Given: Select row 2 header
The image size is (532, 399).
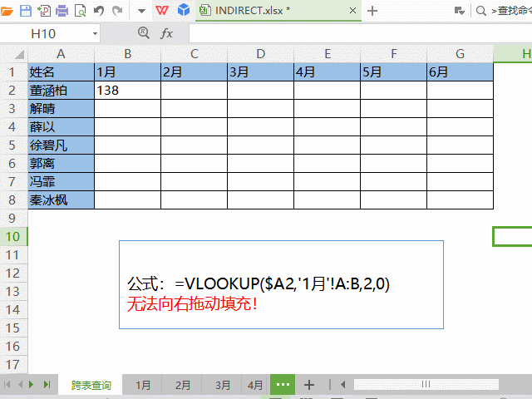Looking at the screenshot, I should tap(13, 91).
